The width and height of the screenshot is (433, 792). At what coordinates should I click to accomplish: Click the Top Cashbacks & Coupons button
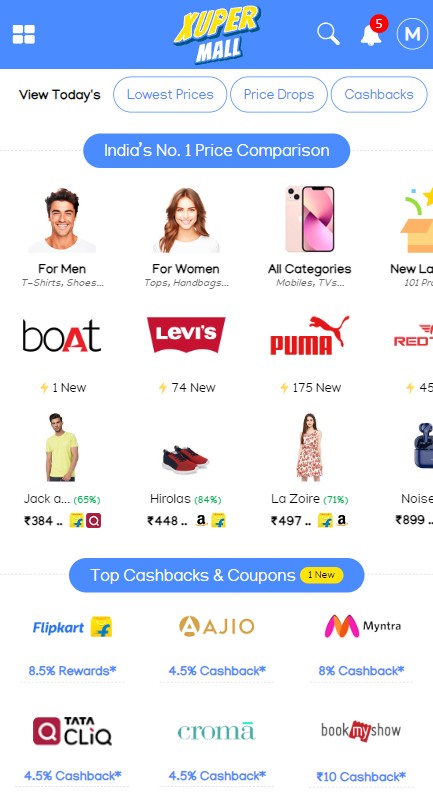(x=216, y=575)
